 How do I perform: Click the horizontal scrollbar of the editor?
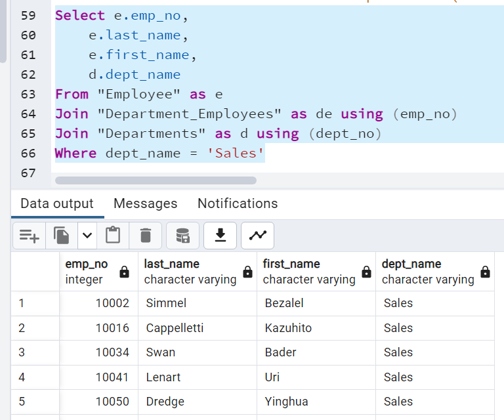tap(156, 180)
